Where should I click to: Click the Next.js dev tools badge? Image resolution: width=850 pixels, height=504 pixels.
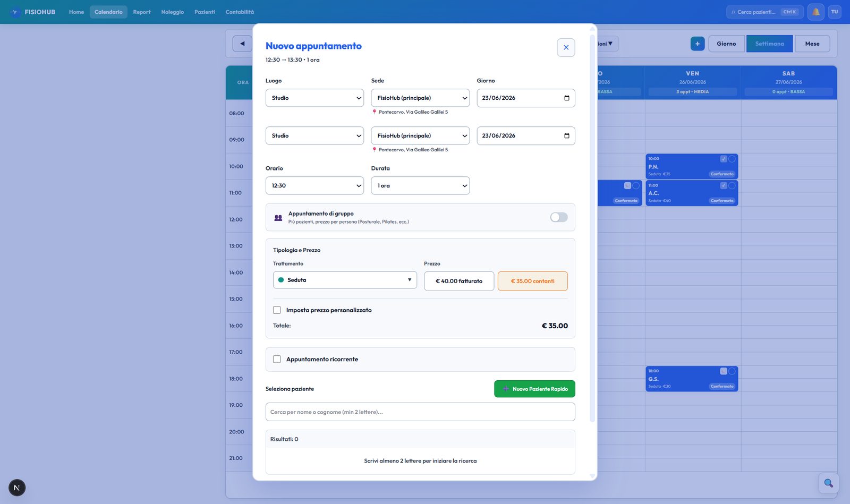tap(17, 488)
